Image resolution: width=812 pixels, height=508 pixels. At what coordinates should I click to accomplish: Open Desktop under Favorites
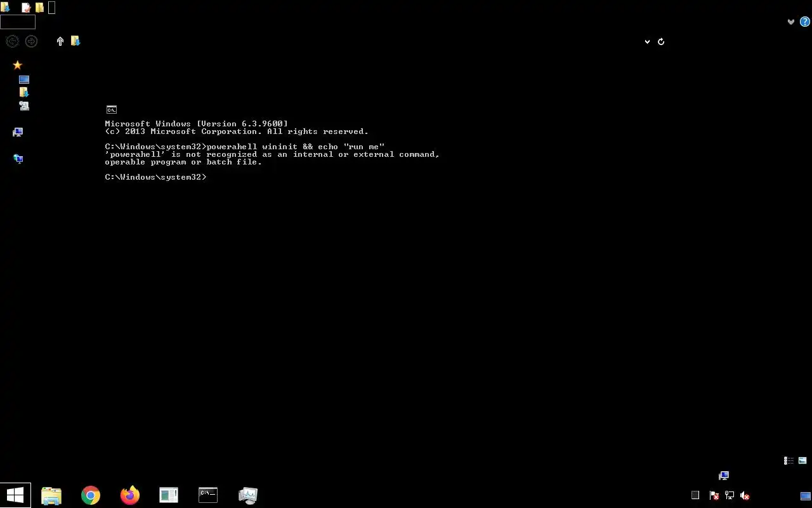pyautogui.click(x=24, y=79)
